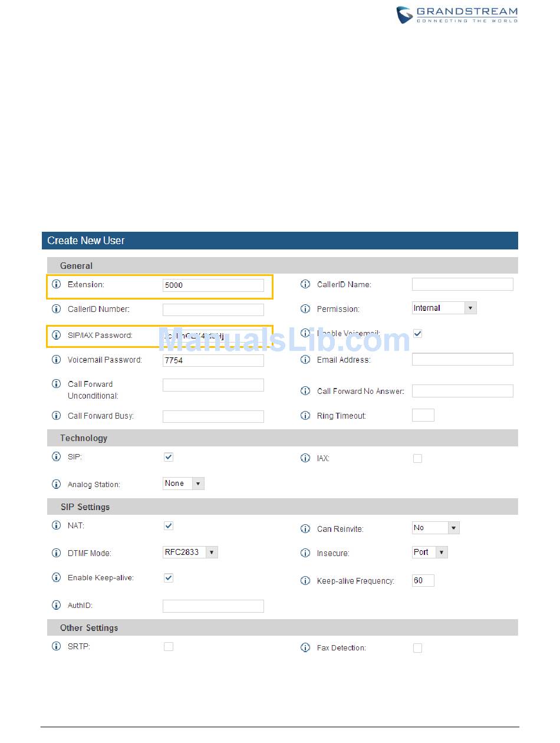560x743 pixels.
Task: Toggle the NAT checkbox
Action: 169,525
